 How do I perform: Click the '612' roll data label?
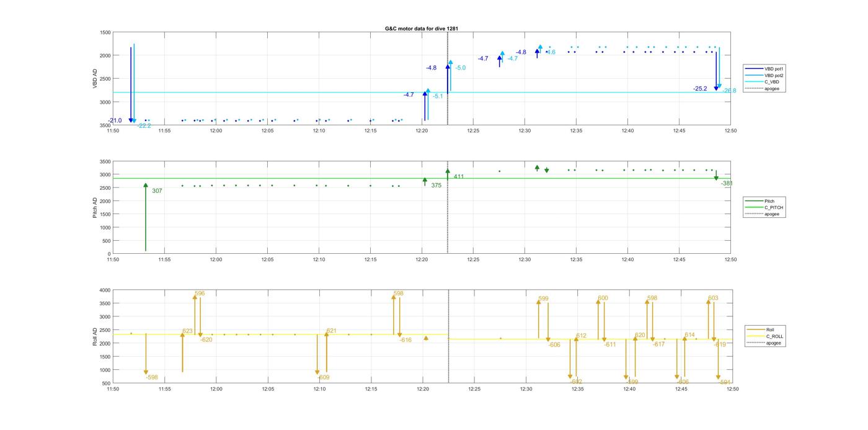(581, 336)
